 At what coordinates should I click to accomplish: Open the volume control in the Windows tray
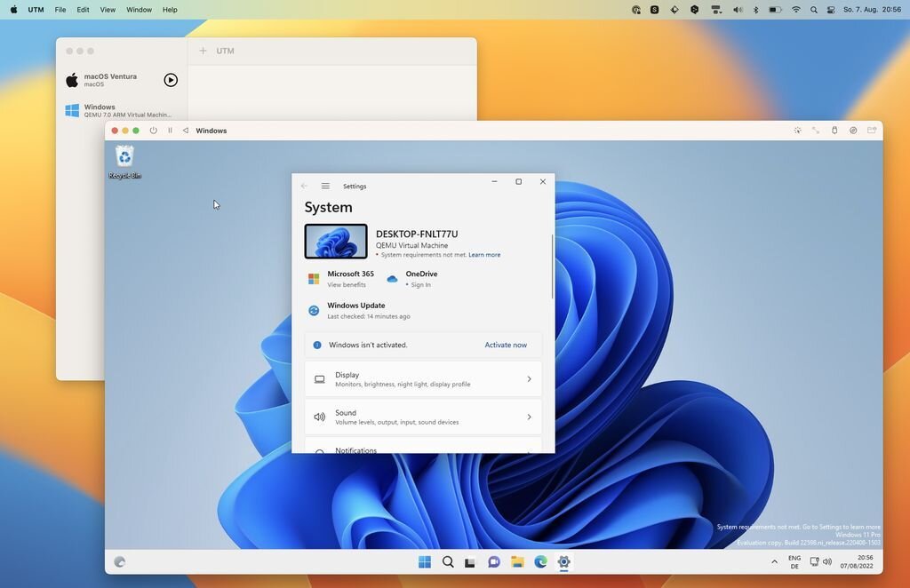click(827, 561)
